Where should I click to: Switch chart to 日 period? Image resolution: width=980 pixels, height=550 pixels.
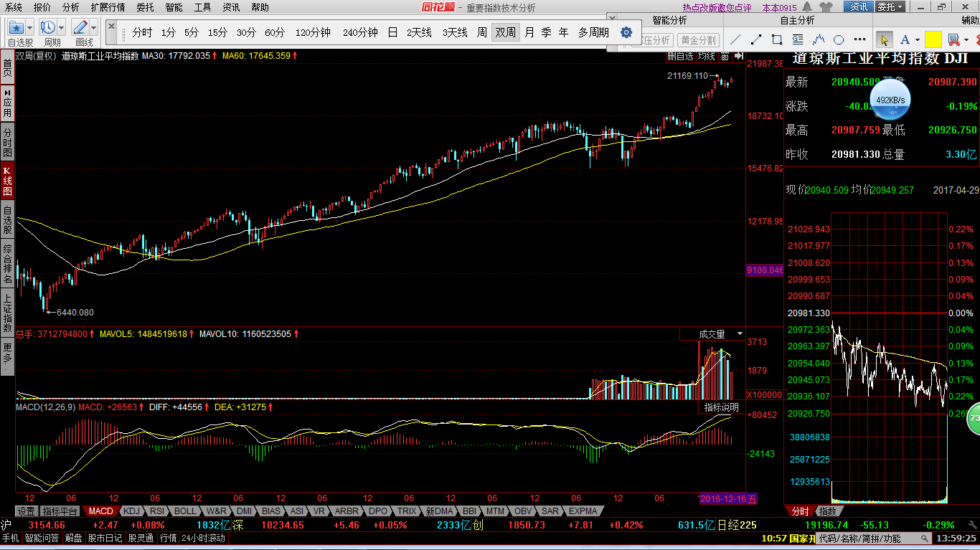tap(392, 32)
